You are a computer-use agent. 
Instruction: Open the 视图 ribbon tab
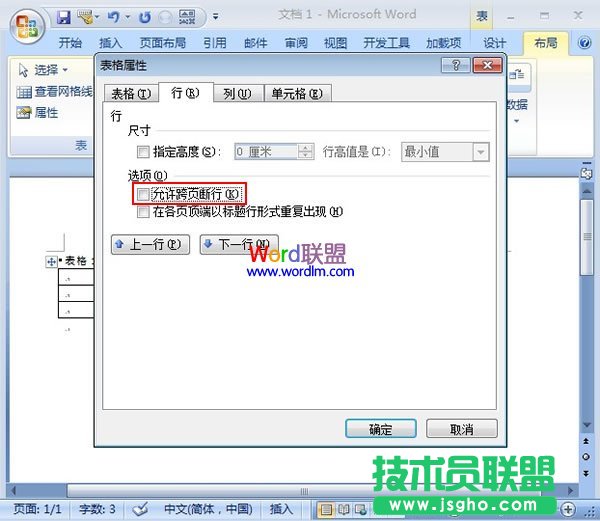pyautogui.click(x=336, y=42)
